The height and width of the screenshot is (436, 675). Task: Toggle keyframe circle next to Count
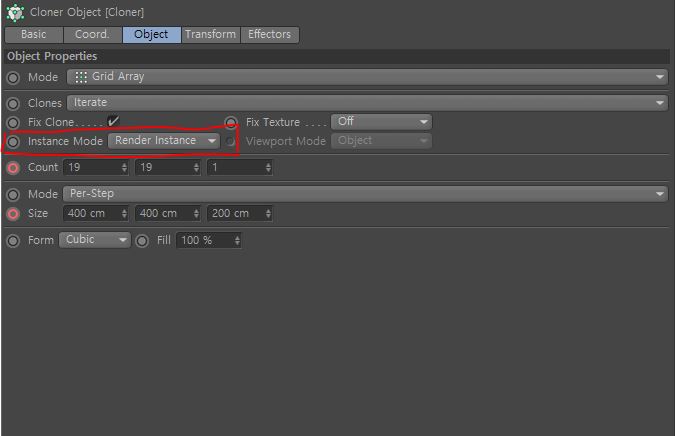[13, 168]
